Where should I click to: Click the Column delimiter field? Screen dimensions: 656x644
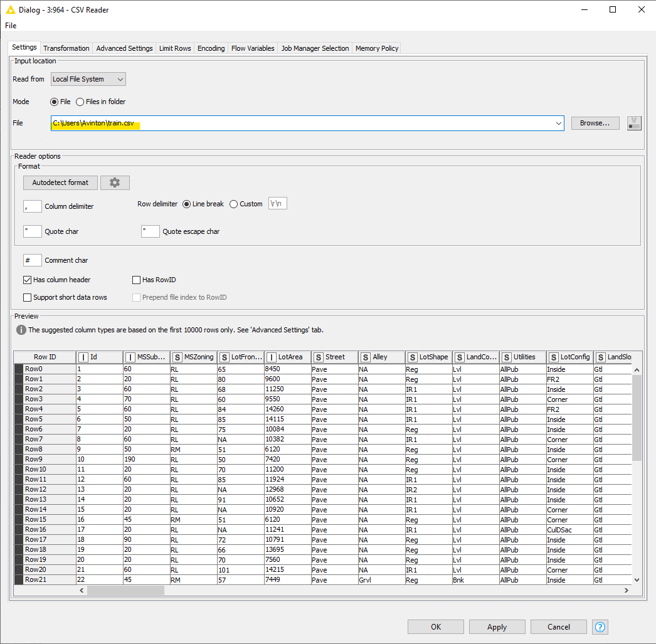32,206
